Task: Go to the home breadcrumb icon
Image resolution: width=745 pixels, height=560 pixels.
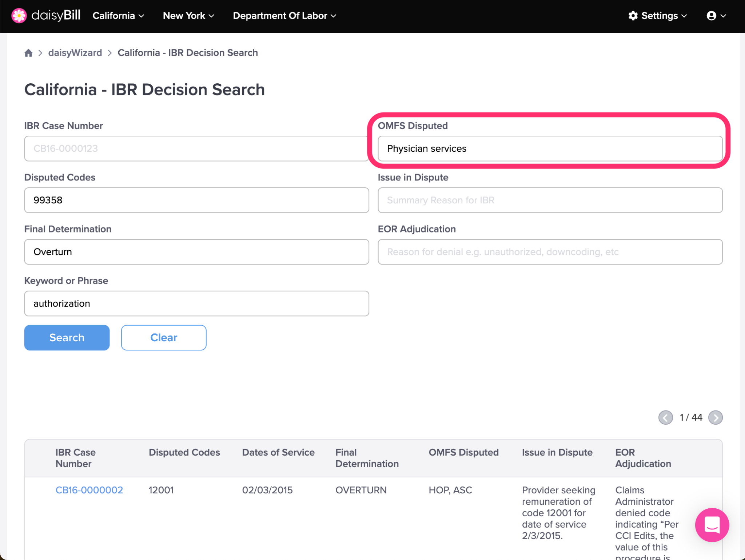Action: pyautogui.click(x=28, y=53)
